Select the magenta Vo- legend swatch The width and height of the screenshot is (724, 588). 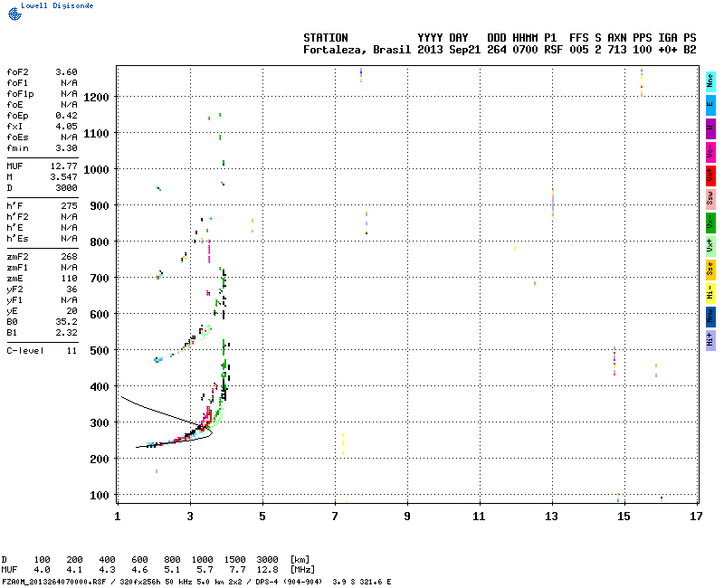[710, 152]
